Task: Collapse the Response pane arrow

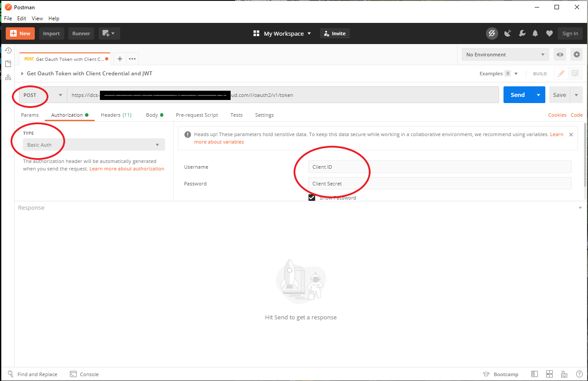Action: [580, 208]
